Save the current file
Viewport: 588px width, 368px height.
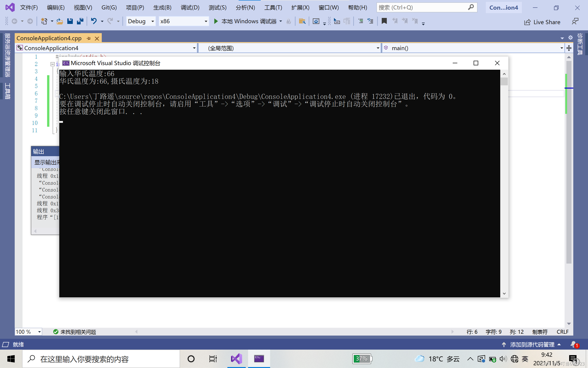pos(70,21)
